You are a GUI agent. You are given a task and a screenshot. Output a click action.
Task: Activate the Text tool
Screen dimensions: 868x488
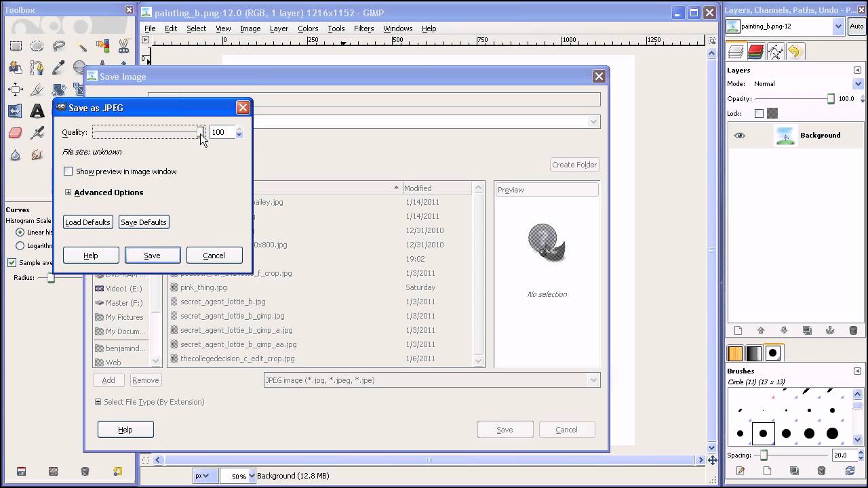[36, 110]
